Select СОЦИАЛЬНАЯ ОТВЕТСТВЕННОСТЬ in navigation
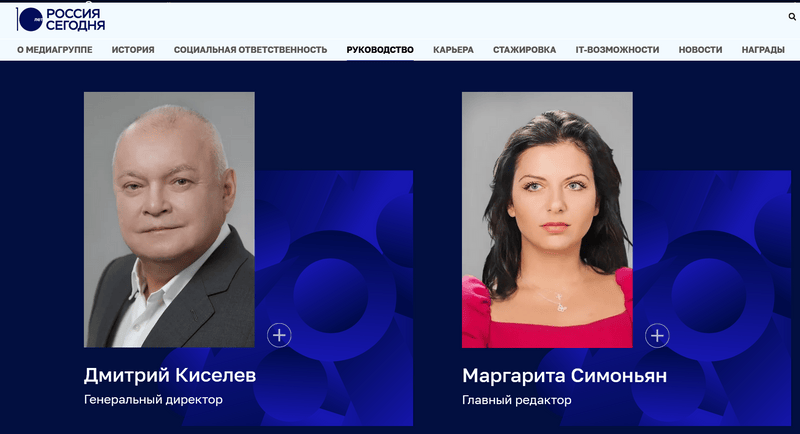Viewport: 800px width, 434px height. (250, 50)
